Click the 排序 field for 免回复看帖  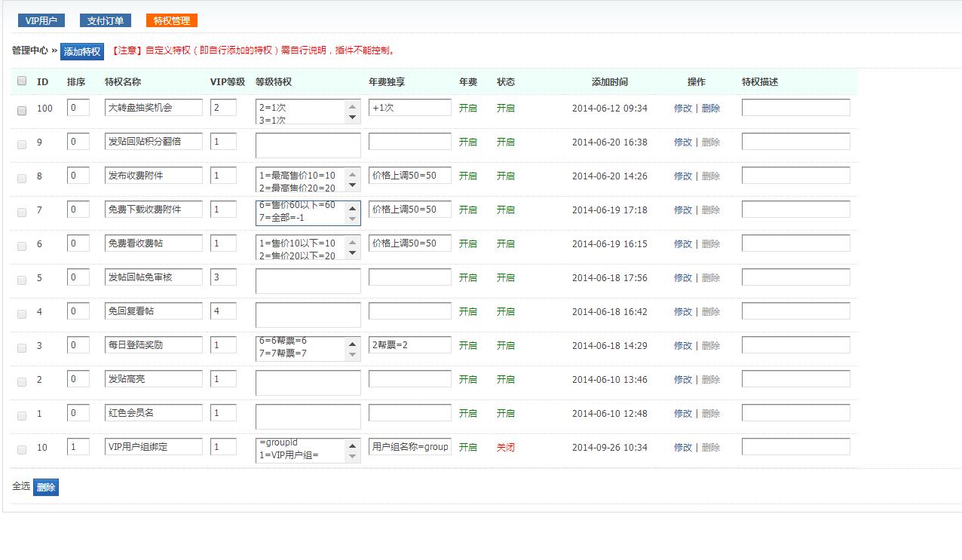78,311
